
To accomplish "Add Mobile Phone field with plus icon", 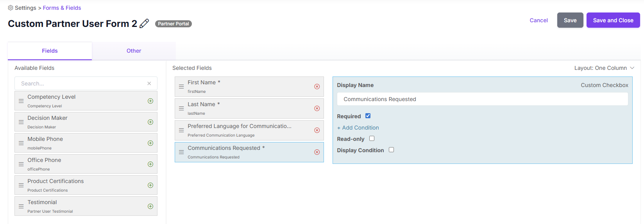I will click(150, 143).
